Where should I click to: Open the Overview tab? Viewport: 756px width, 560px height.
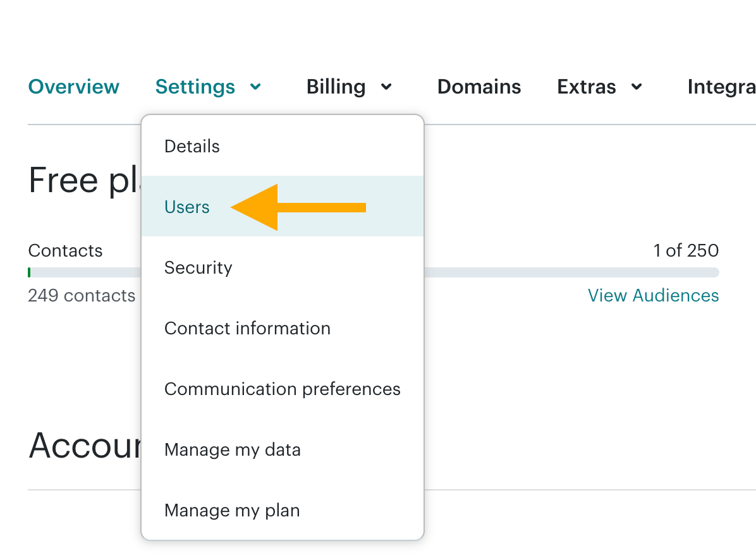pos(74,87)
